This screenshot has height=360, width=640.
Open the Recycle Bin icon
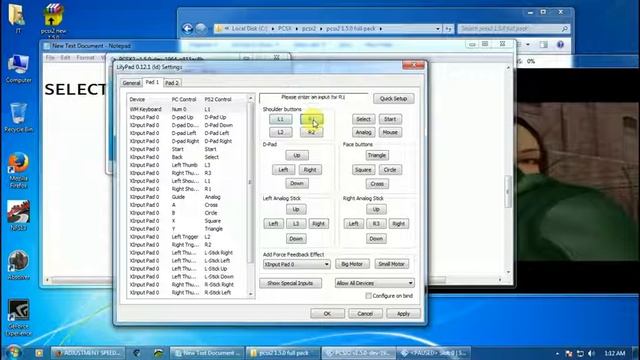pyautogui.click(x=18, y=118)
